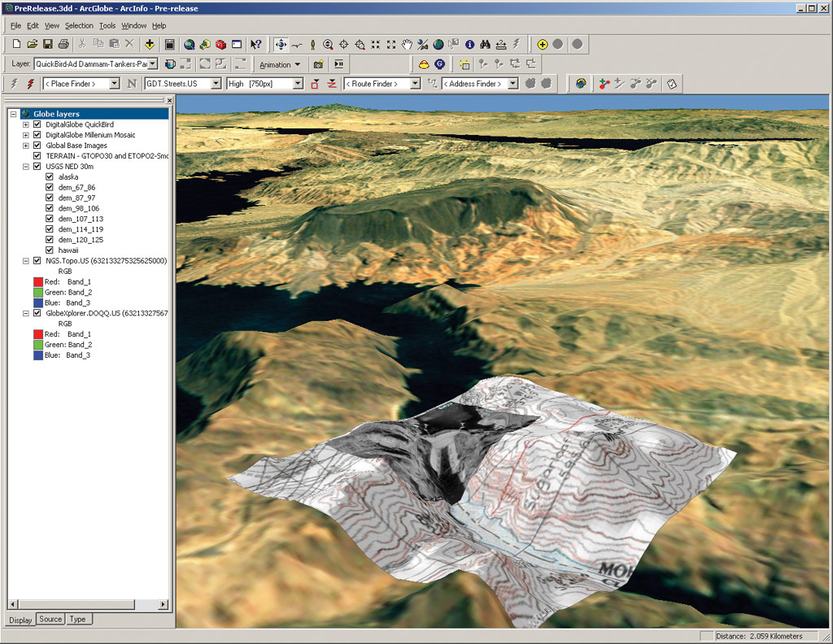Click the What's This help pointer icon
The height and width of the screenshot is (644, 833).
[256, 44]
